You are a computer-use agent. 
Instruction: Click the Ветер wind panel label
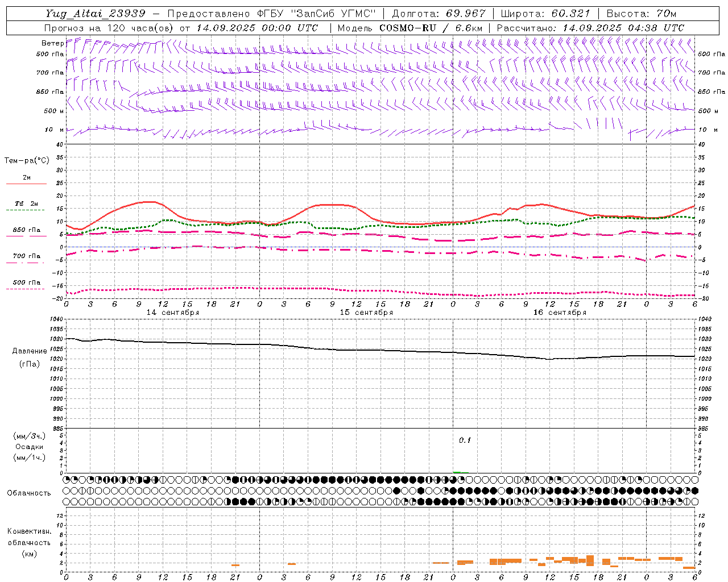52,43
